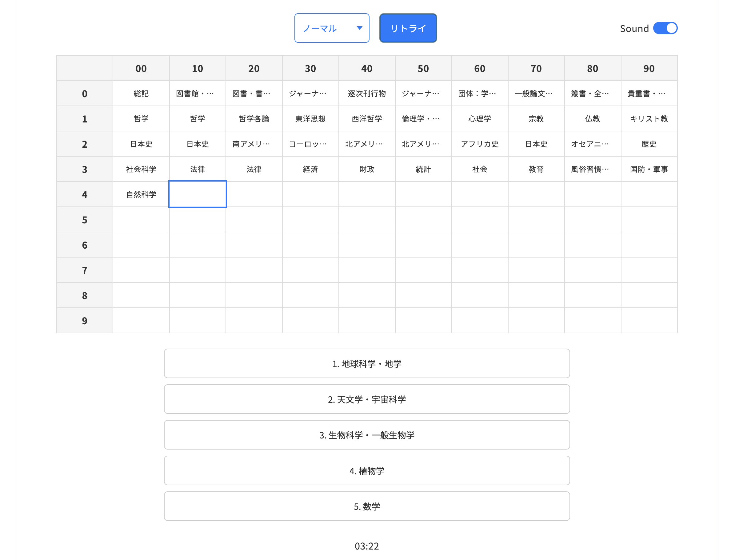The image size is (731, 560).
Task: Click the row header labeled 9
Action: [x=84, y=320]
